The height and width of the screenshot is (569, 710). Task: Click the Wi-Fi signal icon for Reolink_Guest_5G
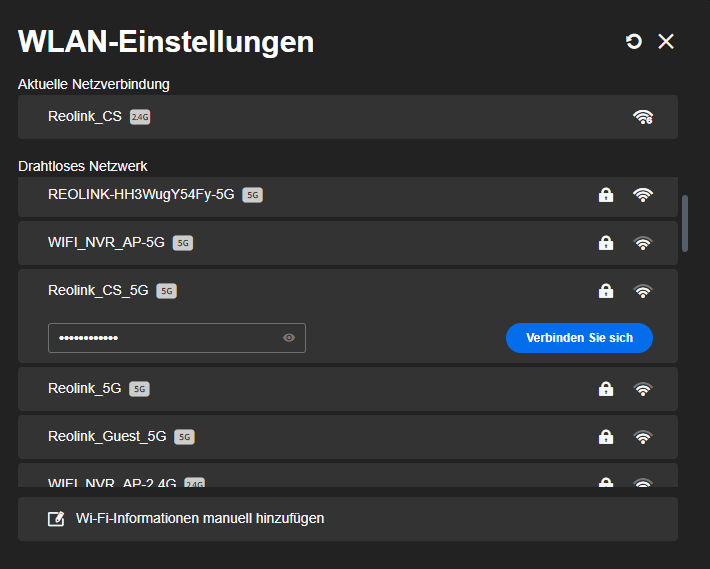coord(643,437)
